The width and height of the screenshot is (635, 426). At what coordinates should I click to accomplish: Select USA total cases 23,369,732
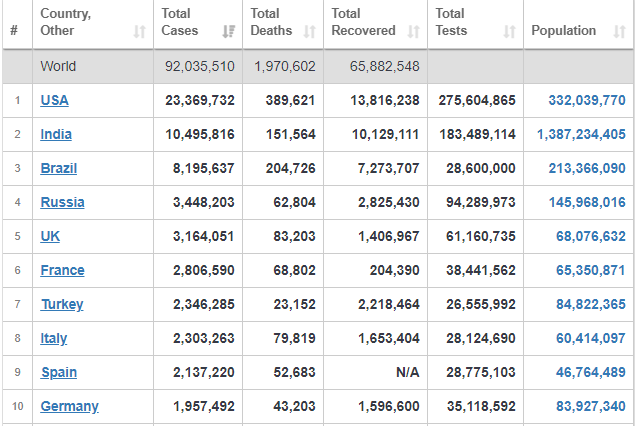[x=200, y=100]
